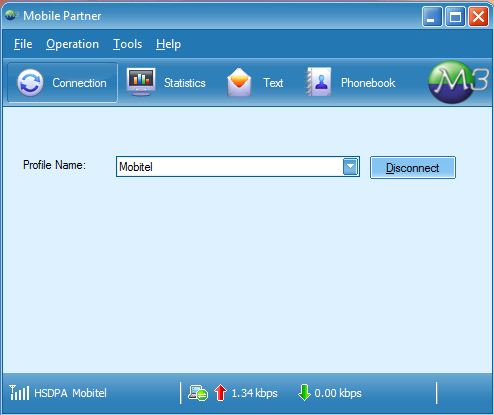Open the File menu
The image size is (494, 415).
tap(23, 44)
